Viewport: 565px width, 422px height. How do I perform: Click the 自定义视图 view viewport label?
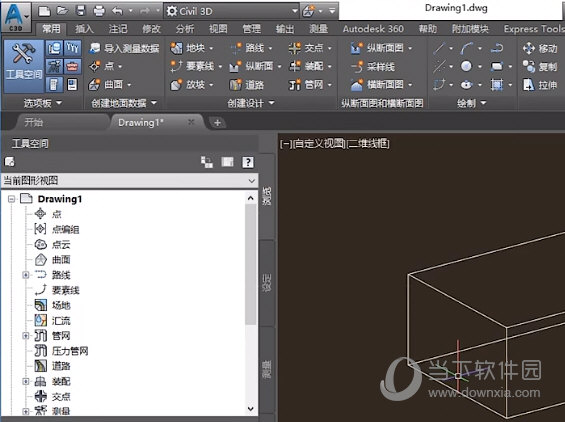pyautogui.click(x=319, y=144)
